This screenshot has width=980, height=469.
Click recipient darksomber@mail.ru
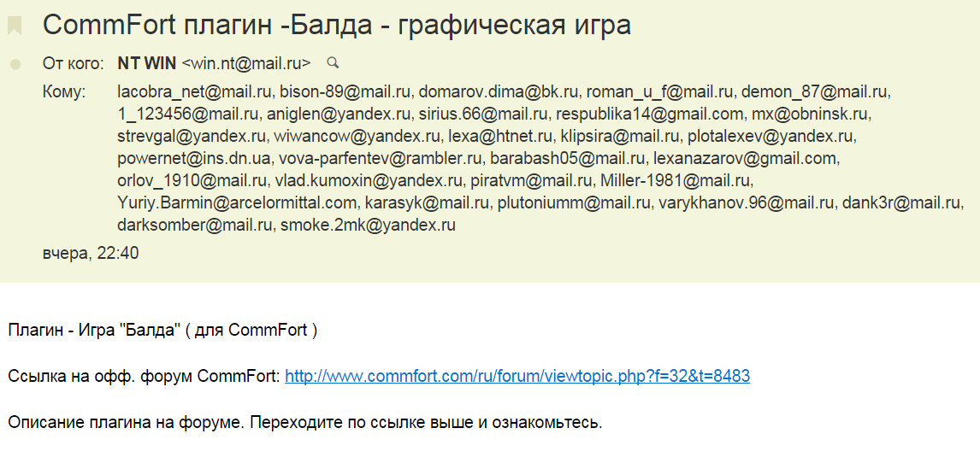point(194,226)
